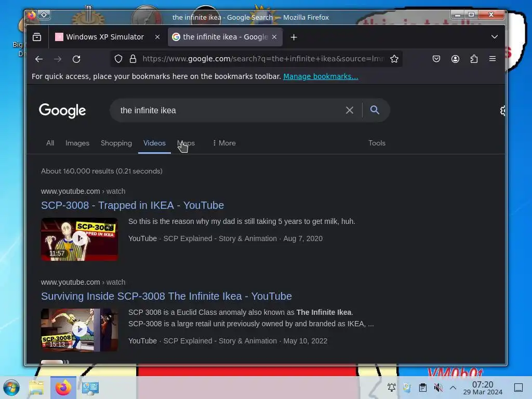Clear the search query with X
The width and height of the screenshot is (532, 399).
pyautogui.click(x=350, y=110)
